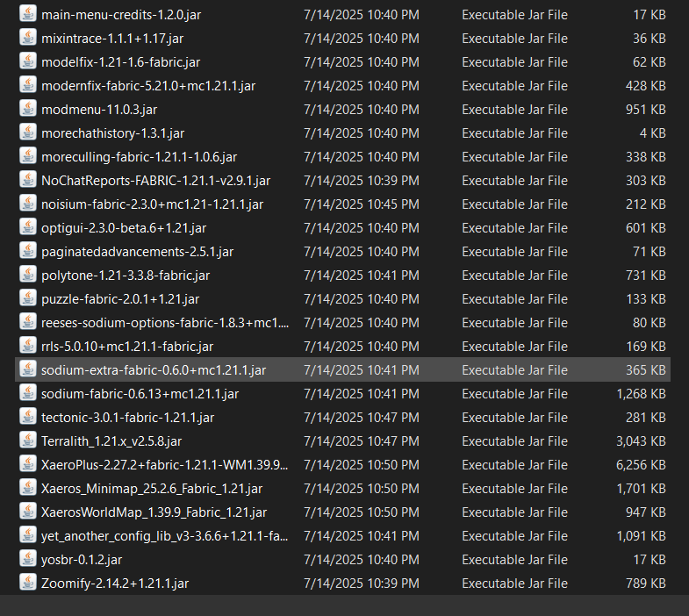Select file name noisium-fabric-2.3.0+mc1.21-1.21.1.jar
The height and width of the screenshot is (616, 689).
point(152,204)
